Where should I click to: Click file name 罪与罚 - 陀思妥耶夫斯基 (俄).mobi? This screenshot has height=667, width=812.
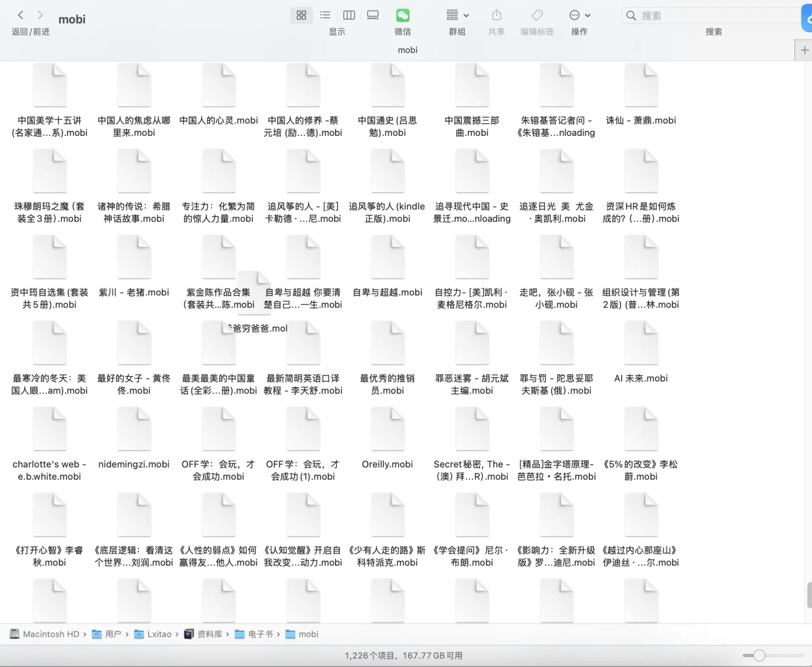(556, 384)
